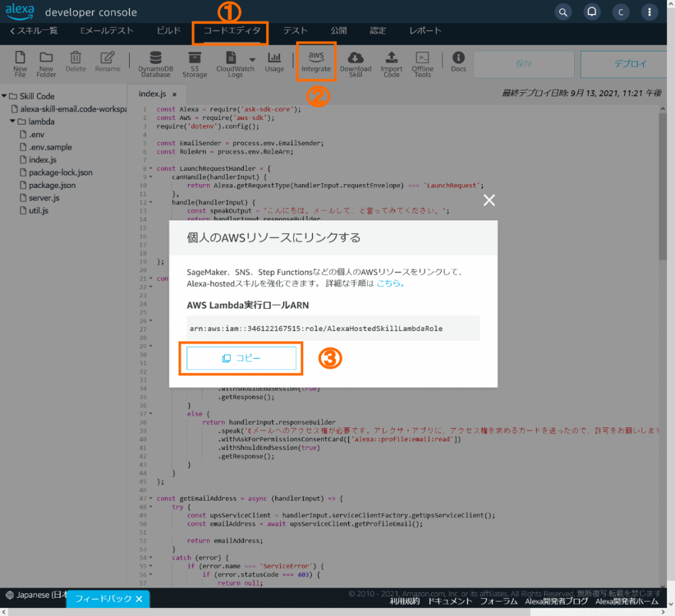Click the AWS Integrate icon
Viewport: 675px width, 616px height.
click(316, 61)
